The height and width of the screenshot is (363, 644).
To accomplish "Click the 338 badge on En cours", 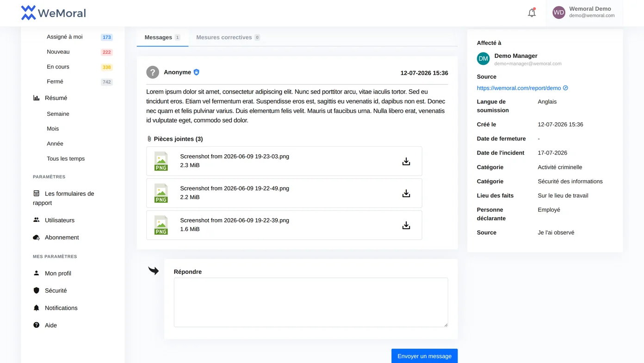I will click(107, 67).
